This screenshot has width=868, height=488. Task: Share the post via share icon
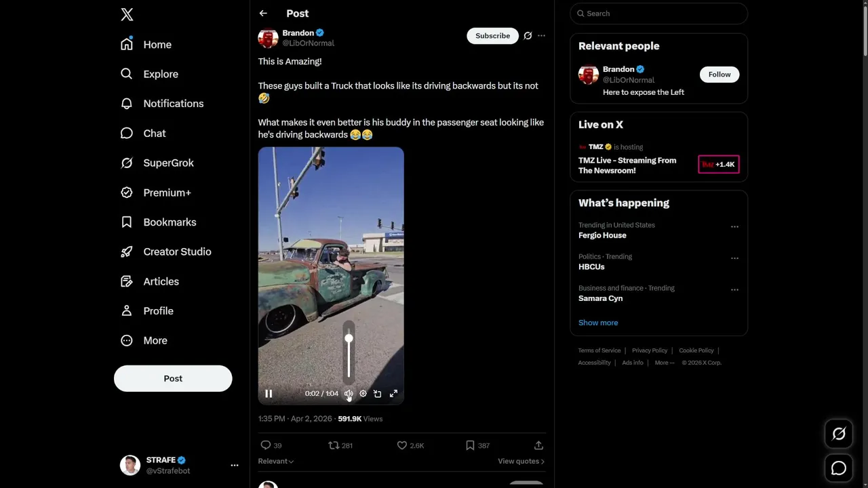(538, 445)
